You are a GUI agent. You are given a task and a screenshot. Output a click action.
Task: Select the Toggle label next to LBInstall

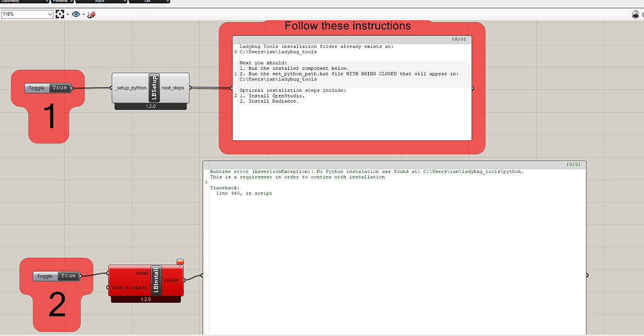tap(45, 276)
